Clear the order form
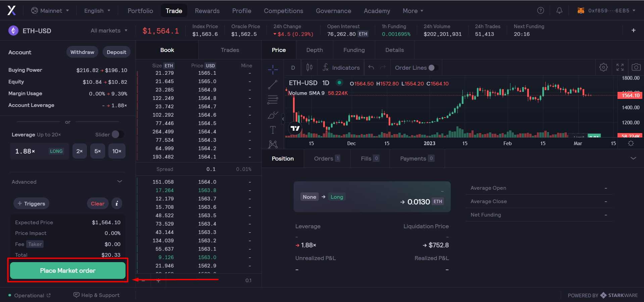Screen dimensions: 644x302 pyautogui.click(x=98, y=203)
